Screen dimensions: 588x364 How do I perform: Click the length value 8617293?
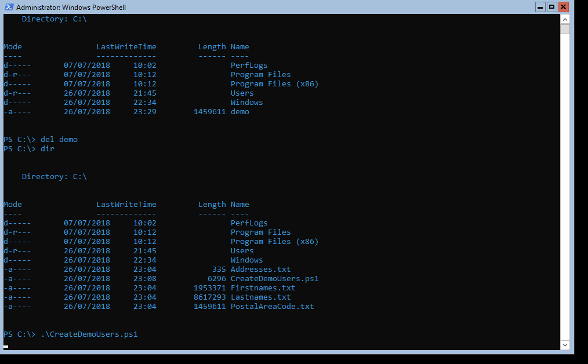pos(209,297)
